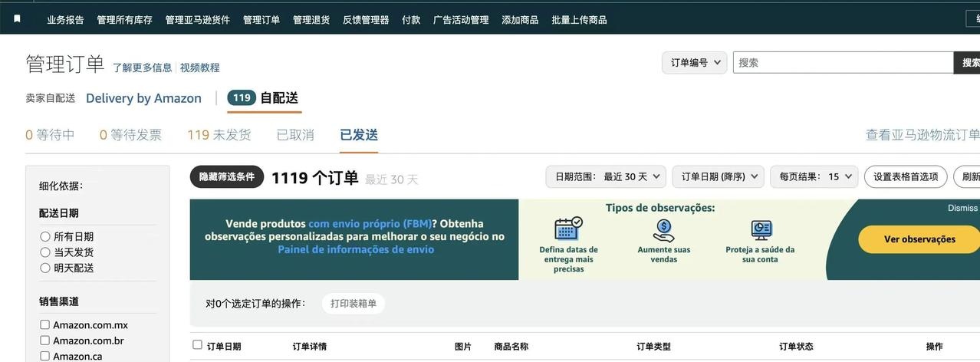Click the dark 搜索 button
The image size is (980, 362).
(x=967, y=63)
